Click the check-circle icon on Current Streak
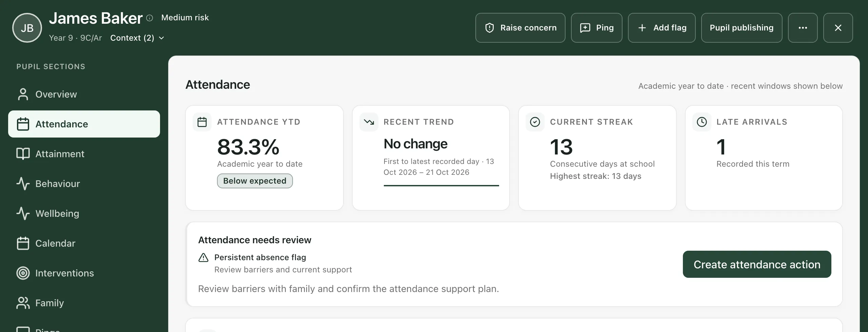This screenshot has height=332, width=868. (535, 122)
